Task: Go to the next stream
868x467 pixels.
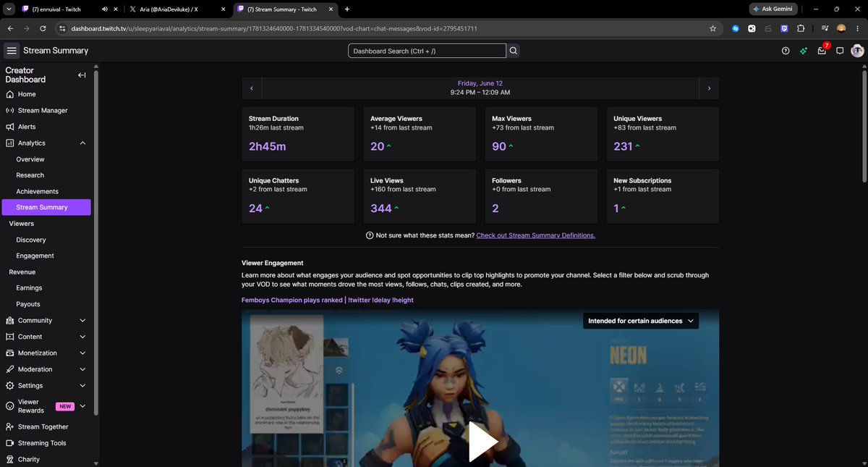Action: tap(709, 88)
